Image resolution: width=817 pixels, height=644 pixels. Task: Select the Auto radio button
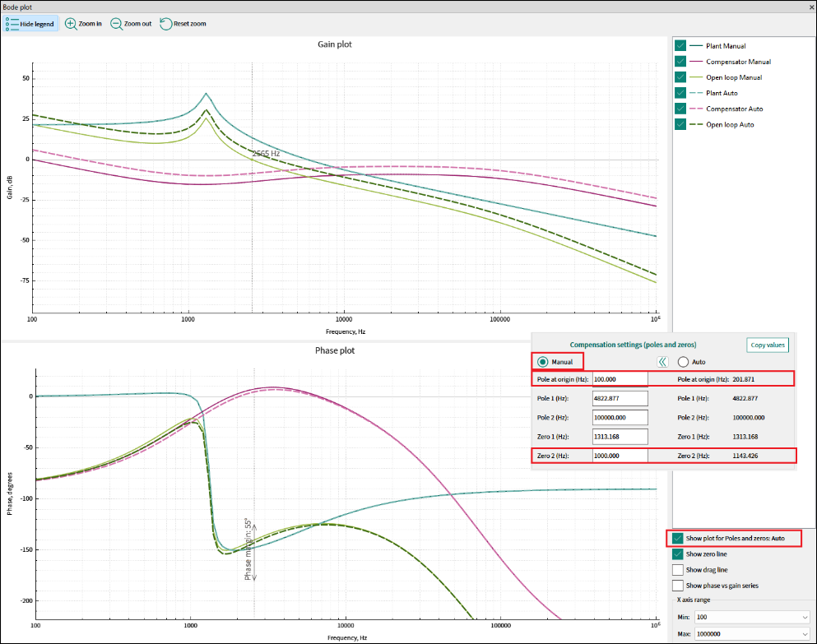tap(683, 361)
